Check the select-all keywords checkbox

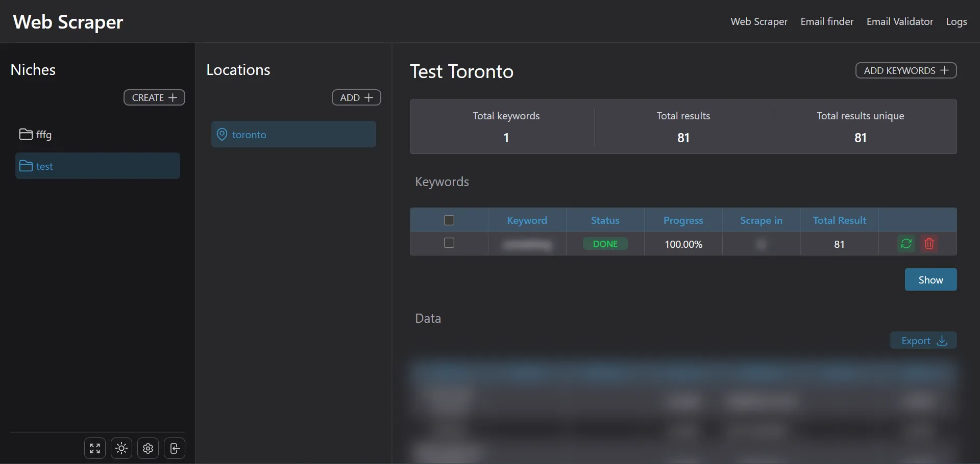coord(449,220)
